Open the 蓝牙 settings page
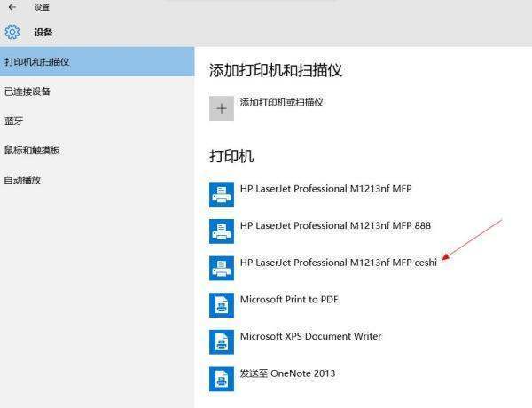The image size is (532, 408). click(x=97, y=121)
